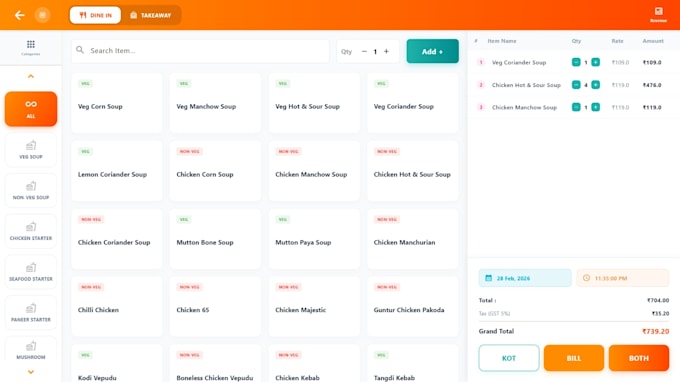This screenshot has width=680, height=382.
Task: Tap Mutton Bone Soup card
Action: (216, 239)
